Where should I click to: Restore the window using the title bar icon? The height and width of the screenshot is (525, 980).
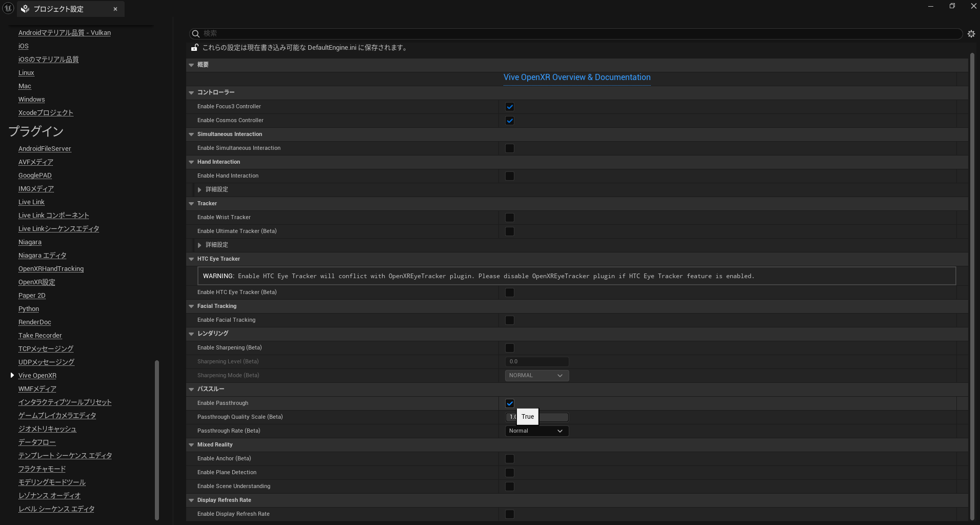(952, 6)
